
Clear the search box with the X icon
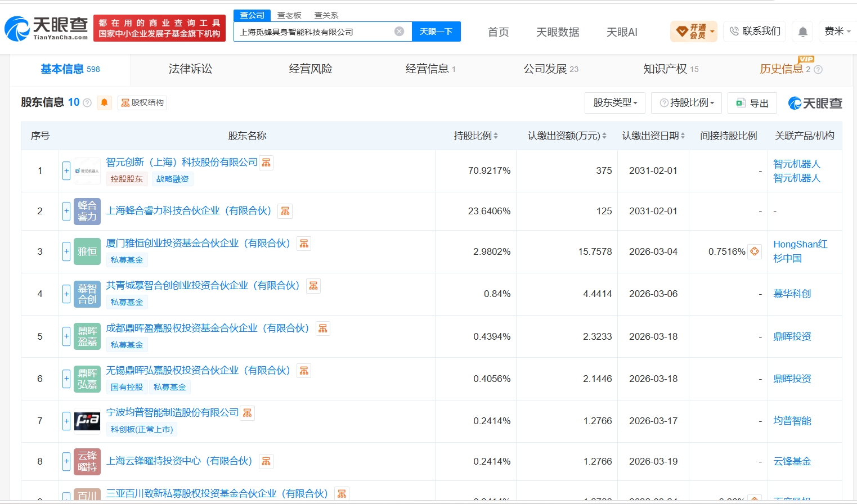tap(399, 31)
